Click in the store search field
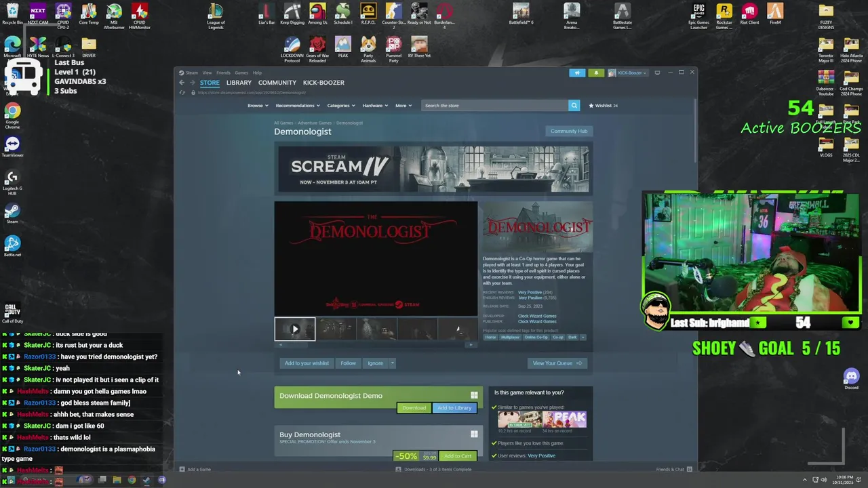The width and height of the screenshot is (868, 488). (495, 106)
